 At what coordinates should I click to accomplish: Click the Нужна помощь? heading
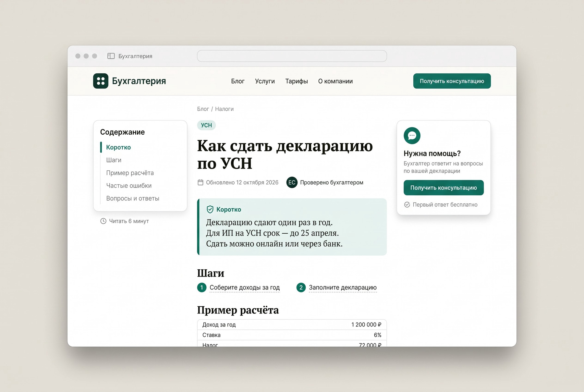click(432, 153)
